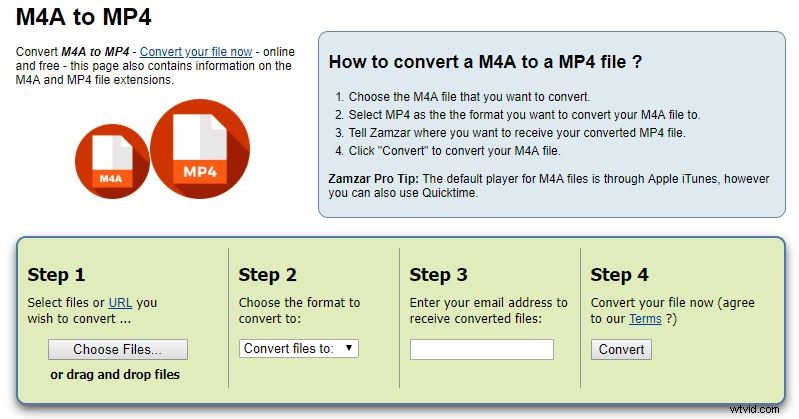The height and width of the screenshot is (419, 799).
Task: Focus the email address input field
Action: pos(482,350)
